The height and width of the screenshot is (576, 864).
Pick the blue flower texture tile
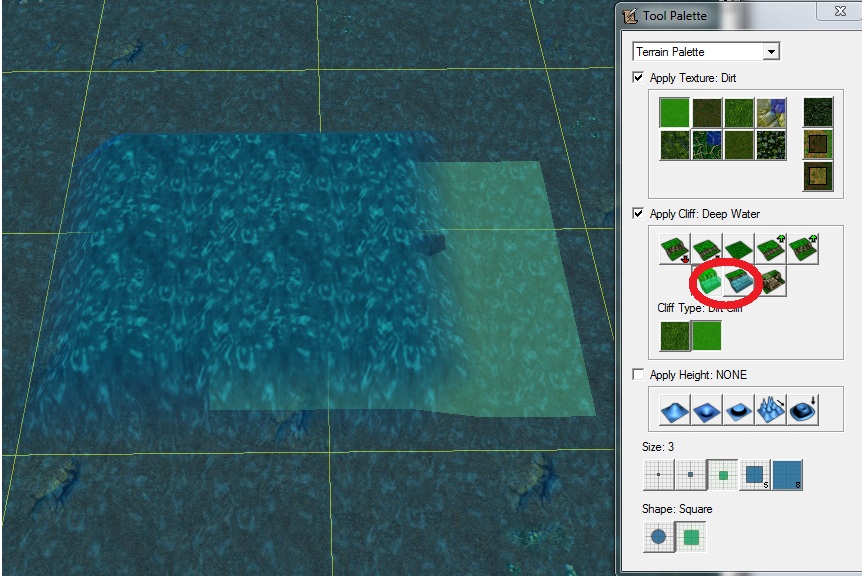click(x=771, y=112)
